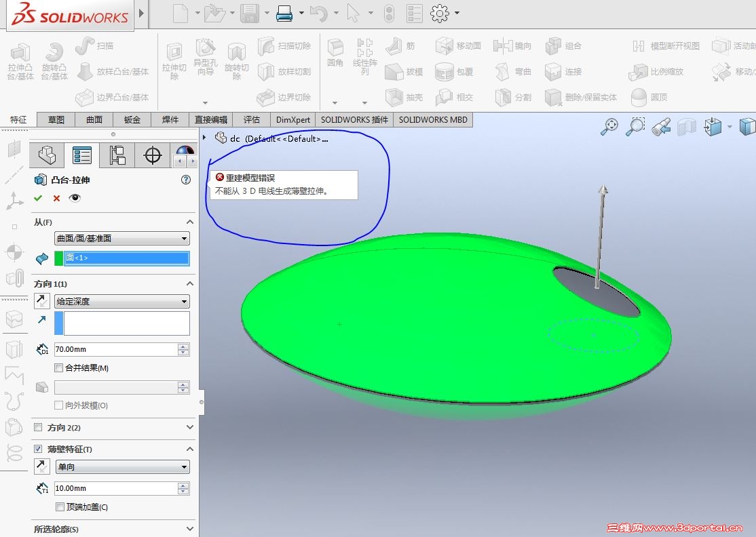Open the 单向 thin feature type dropdown

[x=121, y=467]
